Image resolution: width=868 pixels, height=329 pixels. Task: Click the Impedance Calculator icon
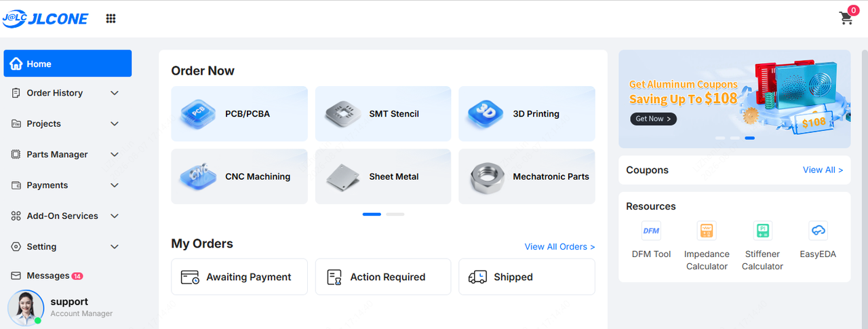(x=707, y=231)
